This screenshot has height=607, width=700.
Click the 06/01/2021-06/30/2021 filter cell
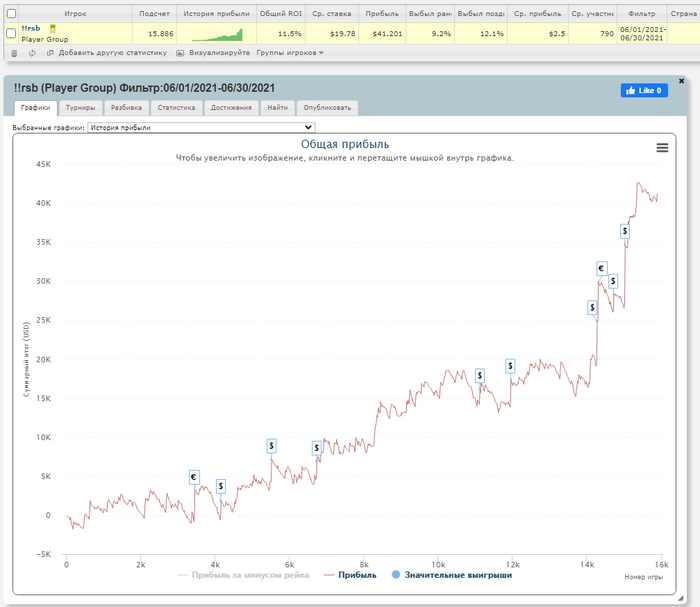pos(643,34)
